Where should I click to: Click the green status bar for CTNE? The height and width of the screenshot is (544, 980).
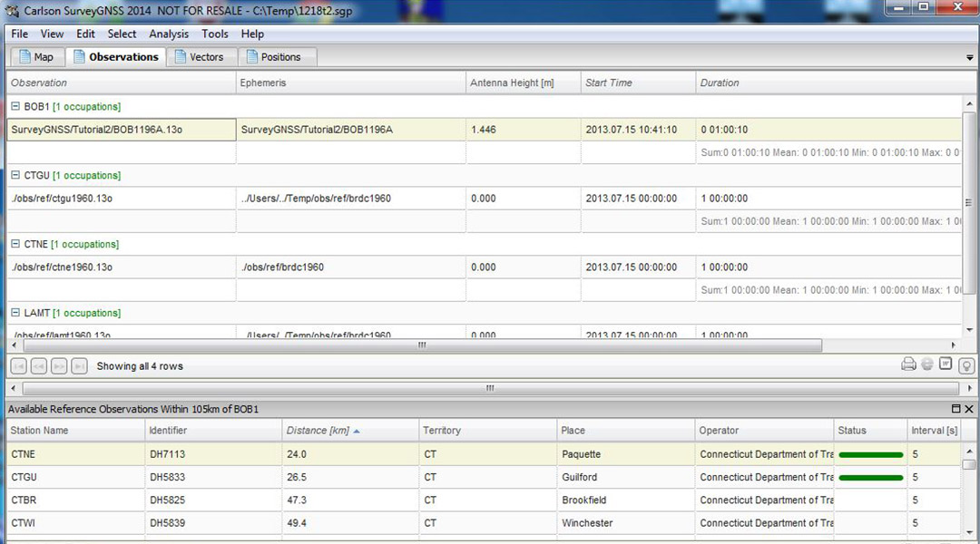[870, 454]
